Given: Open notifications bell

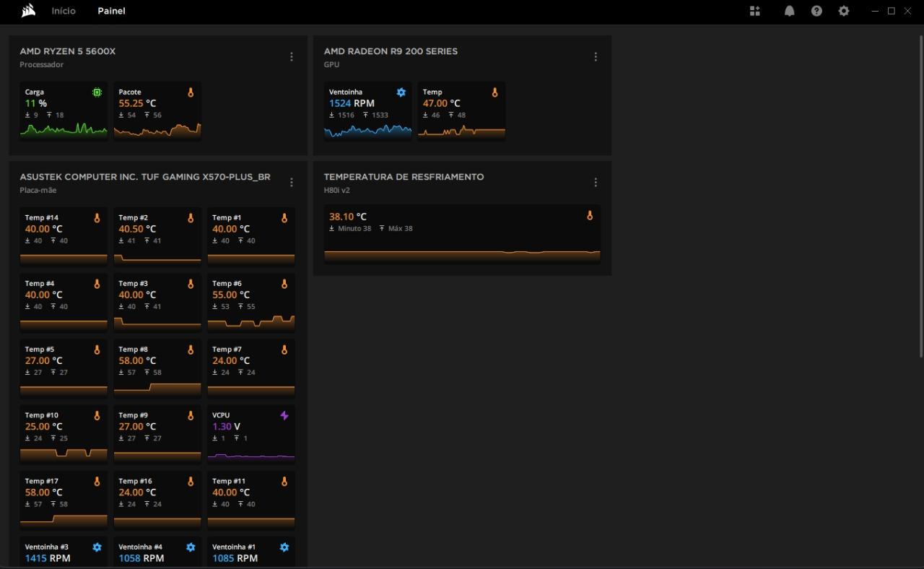Looking at the screenshot, I should [x=789, y=11].
